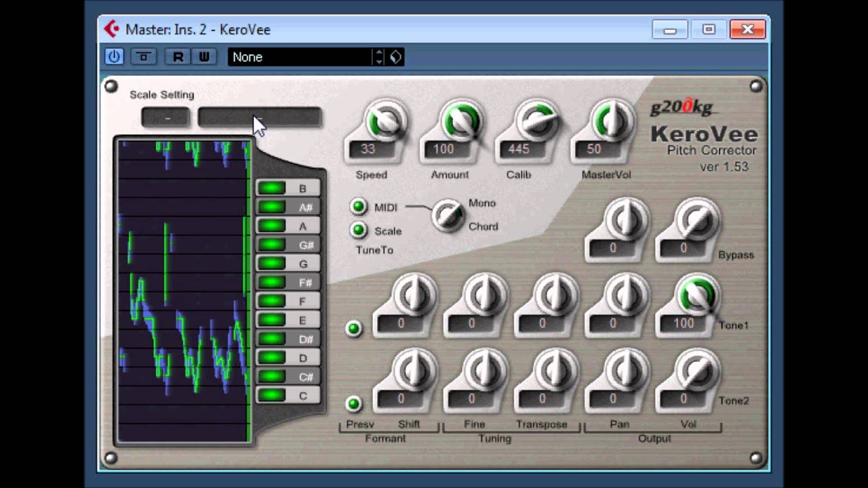Click the g200kg logo
Viewport: 868px width, 488px height.
point(684,107)
